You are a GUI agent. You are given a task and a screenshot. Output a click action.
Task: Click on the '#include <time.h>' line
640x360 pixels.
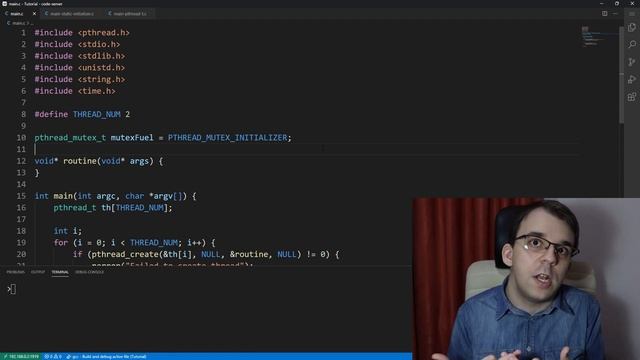click(x=75, y=91)
